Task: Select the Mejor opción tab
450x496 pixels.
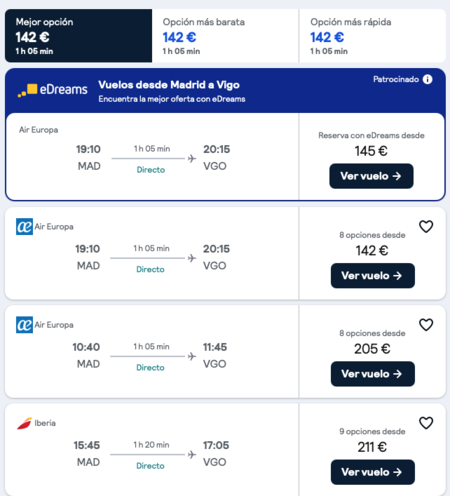Action: click(x=78, y=36)
